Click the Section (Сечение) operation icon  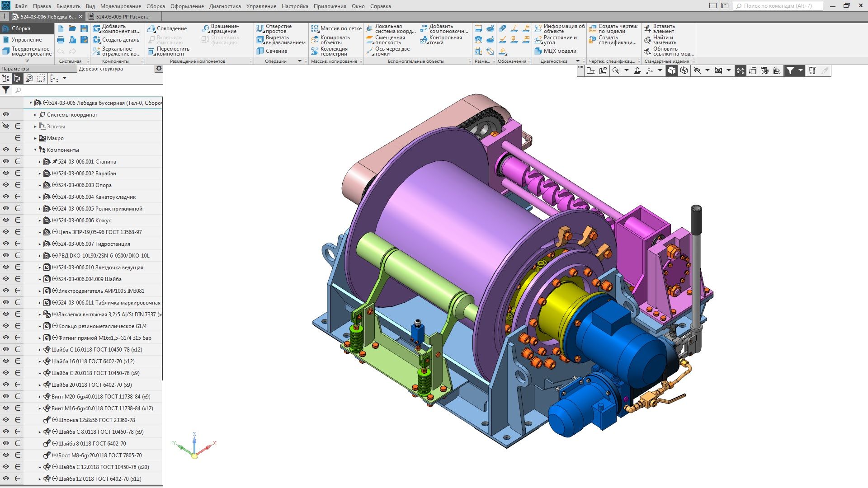coord(260,51)
